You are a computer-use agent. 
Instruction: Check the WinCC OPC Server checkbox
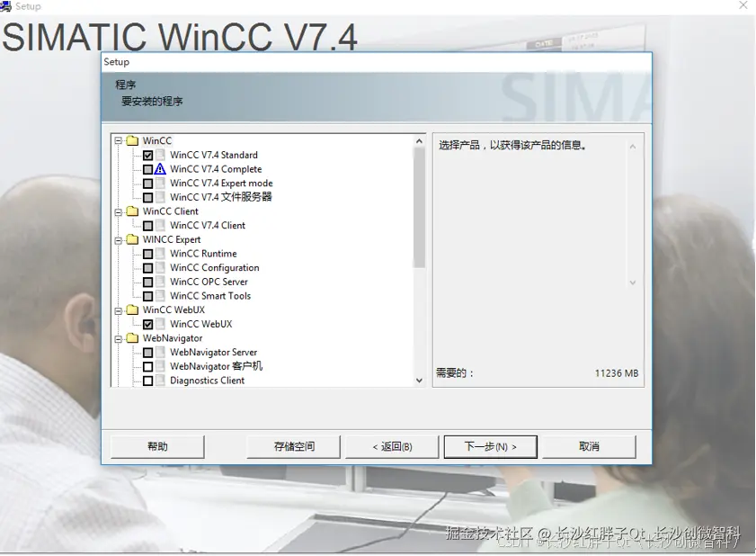point(148,282)
